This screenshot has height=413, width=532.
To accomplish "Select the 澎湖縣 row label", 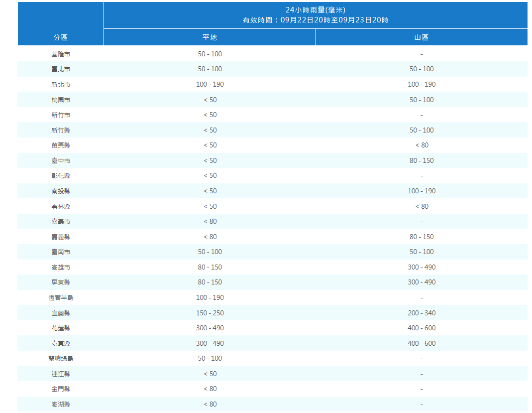I will point(61,405).
